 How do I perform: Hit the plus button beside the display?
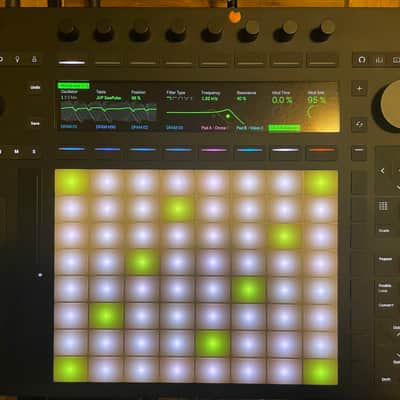tap(359, 89)
